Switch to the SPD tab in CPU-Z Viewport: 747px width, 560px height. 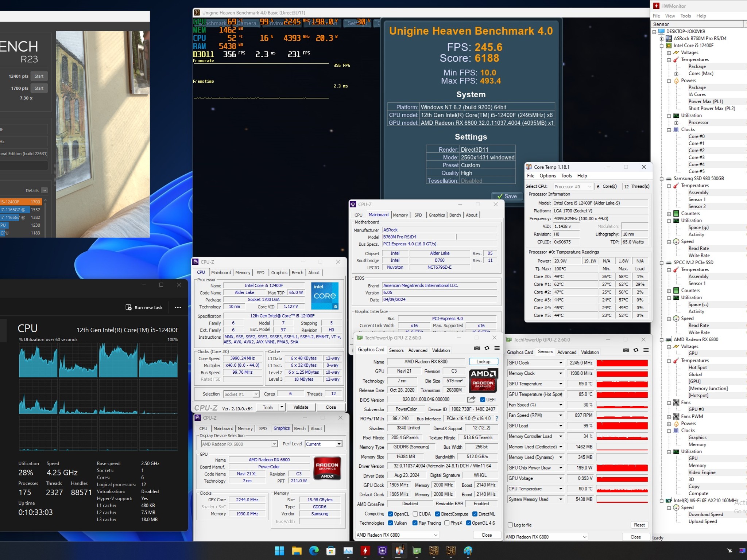pos(260,272)
